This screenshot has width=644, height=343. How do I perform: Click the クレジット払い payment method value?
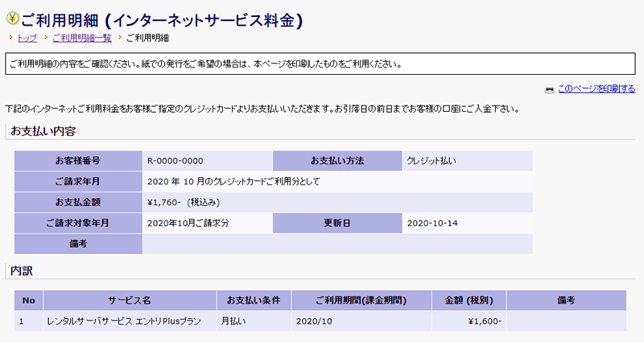coord(431,160)
